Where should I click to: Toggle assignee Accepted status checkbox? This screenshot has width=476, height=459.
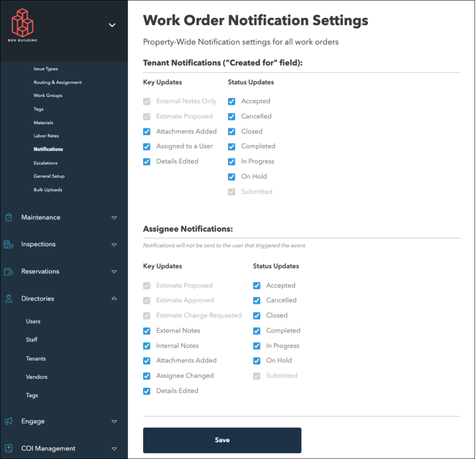[257, 286]
